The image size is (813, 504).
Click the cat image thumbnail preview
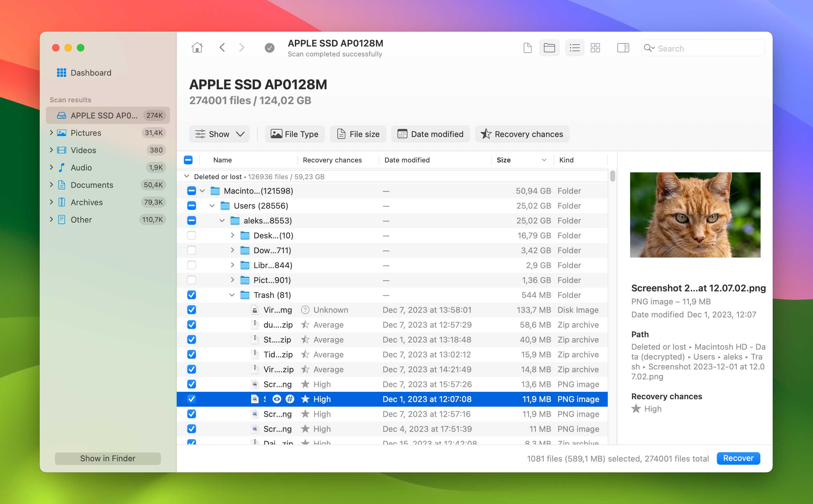click(x=696, y=215)
